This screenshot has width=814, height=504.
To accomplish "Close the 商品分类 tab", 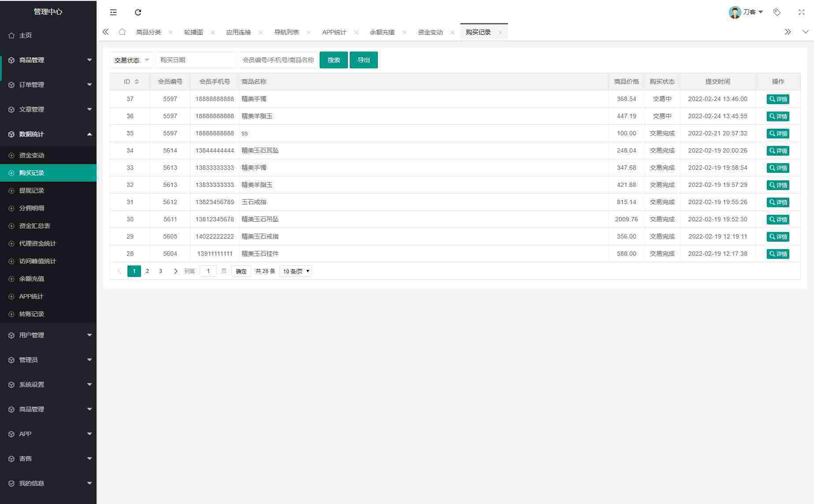I will click(171, 32).
